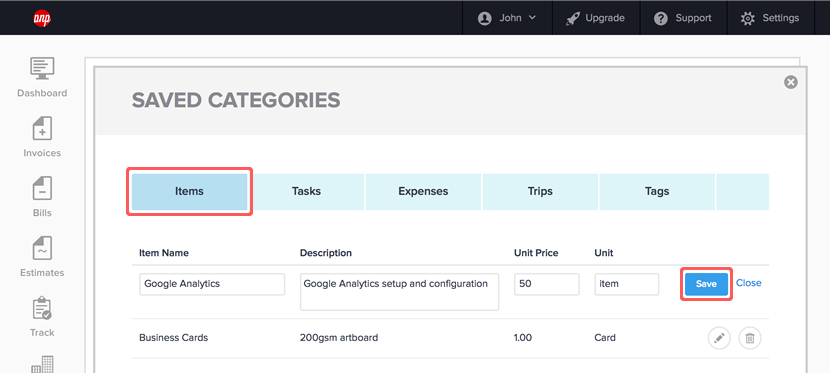830x373 pixels.
Task: Save the Google Analytics item
Action: coord(706,284)
